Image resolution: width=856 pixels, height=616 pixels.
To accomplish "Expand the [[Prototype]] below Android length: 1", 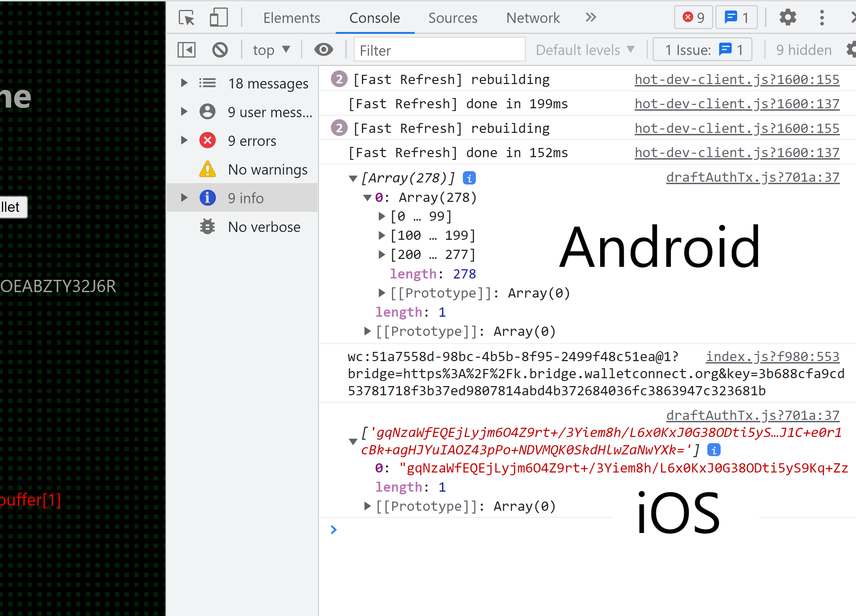I will pyautogui.click(x=367, y=331).
